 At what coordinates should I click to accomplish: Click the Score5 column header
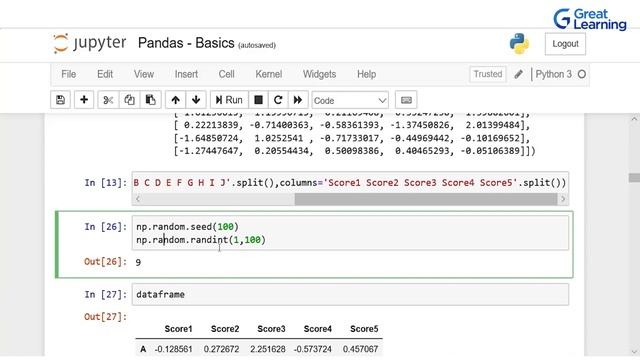click(x=364, y=329)
